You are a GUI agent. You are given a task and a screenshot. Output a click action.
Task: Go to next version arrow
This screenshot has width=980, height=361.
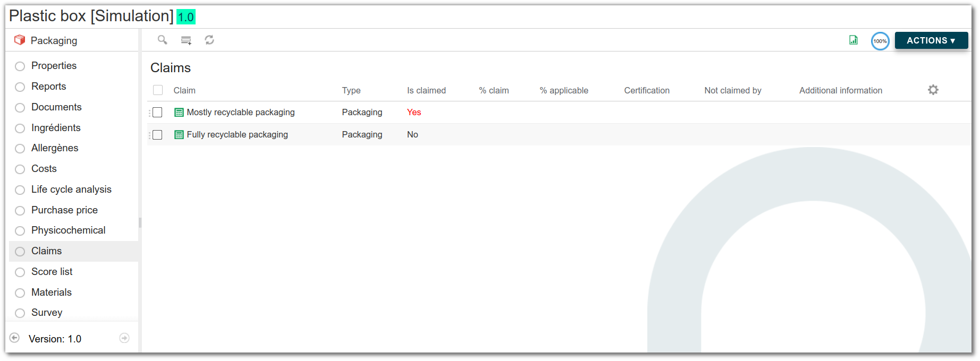click(124, 338)
